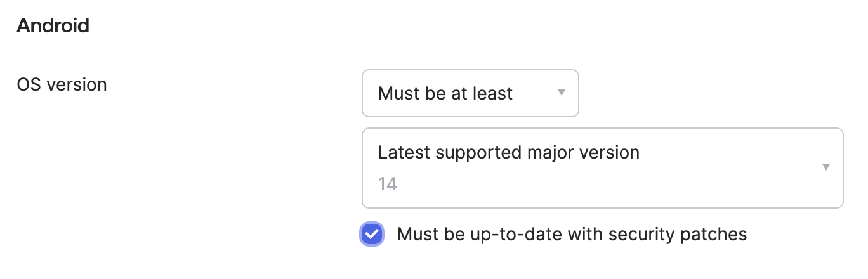Click the "Android" section heading
The width and height of the screenshot is (868, 279).
point(53,26)
